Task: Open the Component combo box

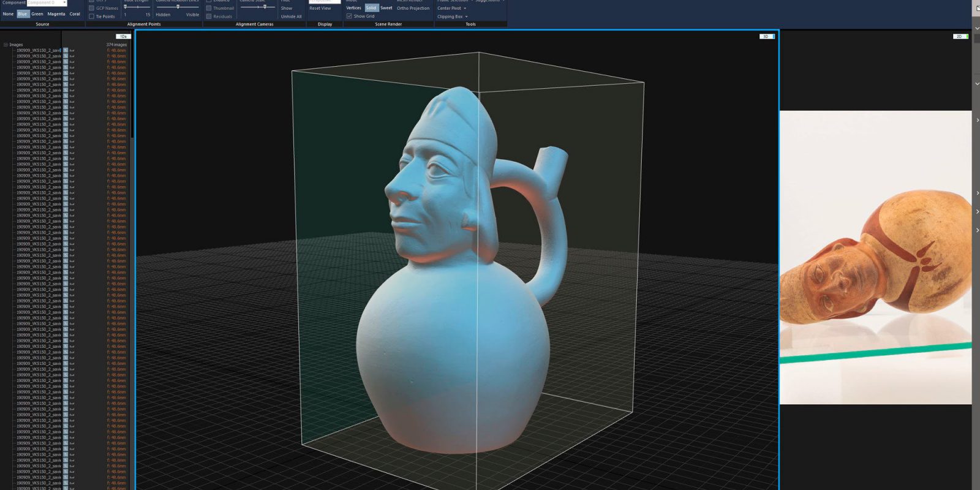Action: point(47,2)
